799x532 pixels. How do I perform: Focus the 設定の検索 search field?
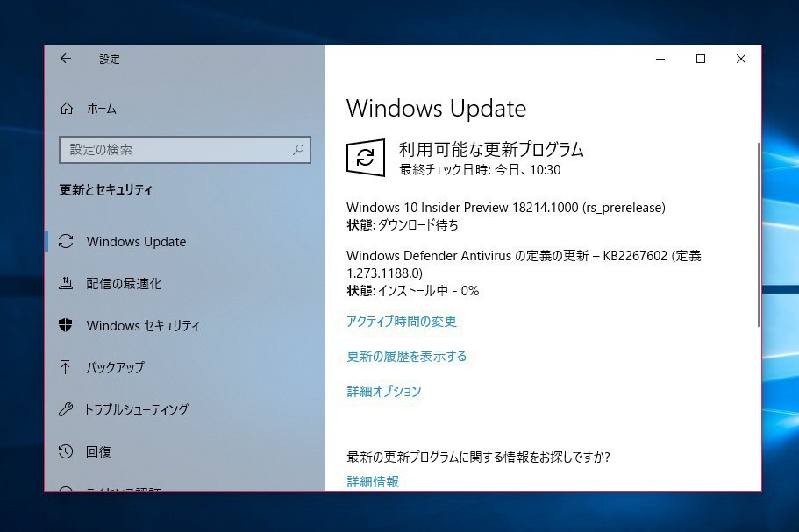tap(185, 150)
